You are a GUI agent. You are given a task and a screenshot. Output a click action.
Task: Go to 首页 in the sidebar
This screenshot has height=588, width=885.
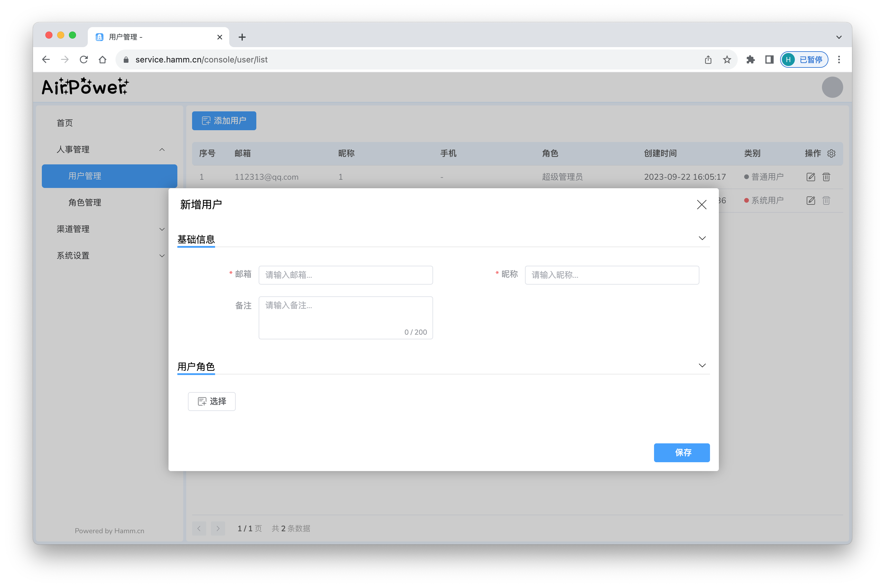[x=65, y=123]
